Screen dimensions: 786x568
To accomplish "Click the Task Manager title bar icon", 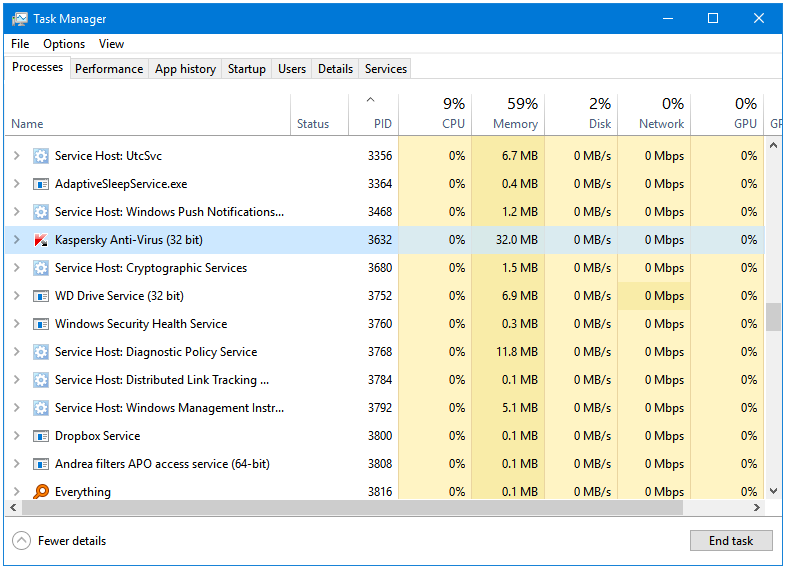I will pos(20,19).
